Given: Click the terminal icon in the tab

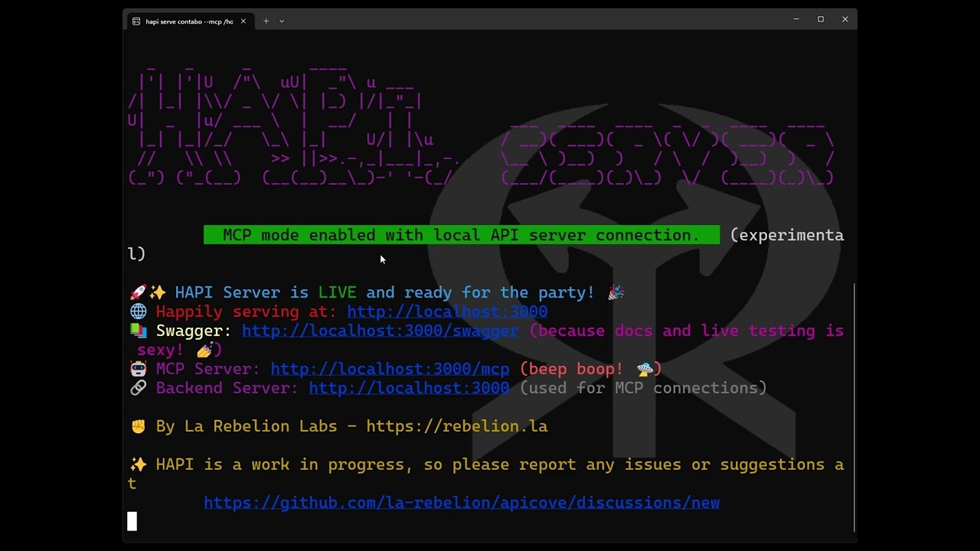Looking at the screenshot, I should click(x=136, y=21).
